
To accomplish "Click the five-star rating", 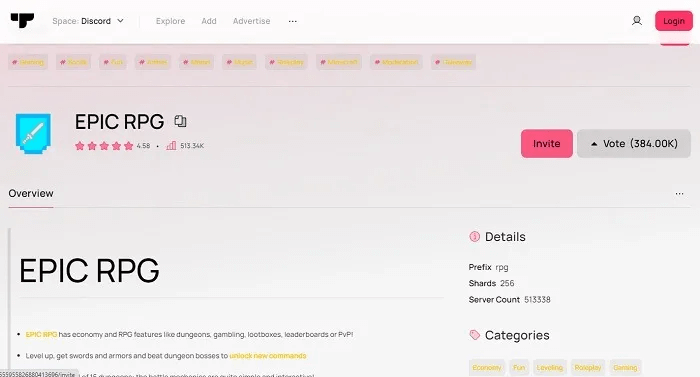I will coord(104,146).
